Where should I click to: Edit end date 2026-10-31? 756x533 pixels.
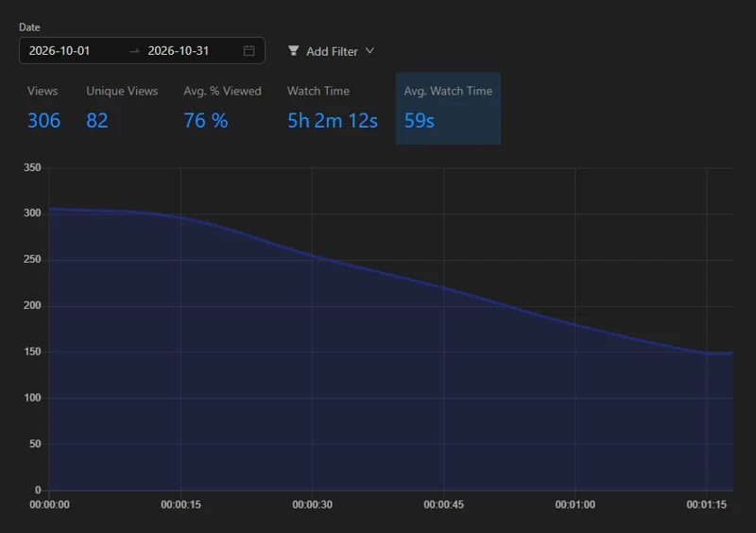pos(179,51)
